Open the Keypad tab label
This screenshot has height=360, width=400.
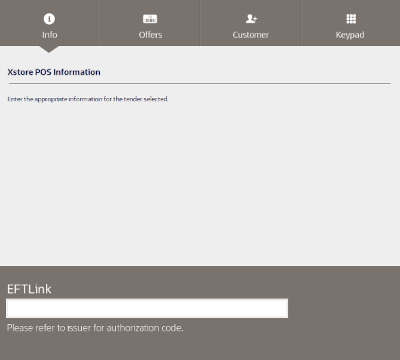[350, 35]
